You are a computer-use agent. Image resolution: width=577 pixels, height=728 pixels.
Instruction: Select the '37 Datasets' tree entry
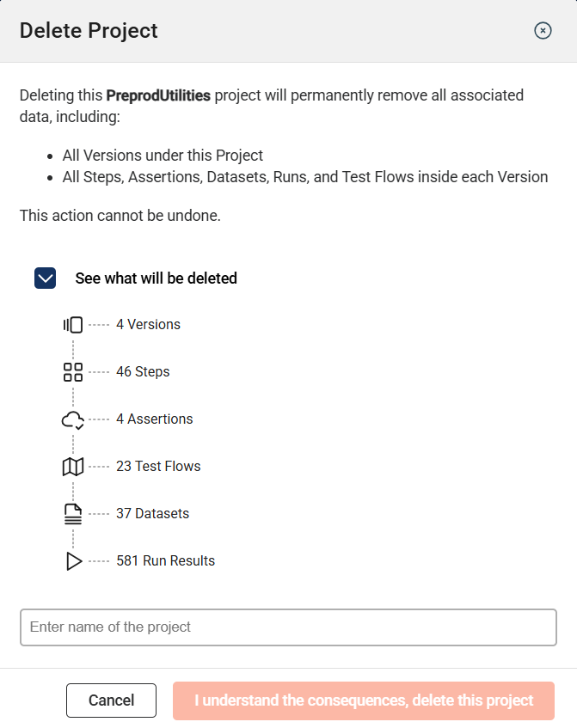point(152,514)
